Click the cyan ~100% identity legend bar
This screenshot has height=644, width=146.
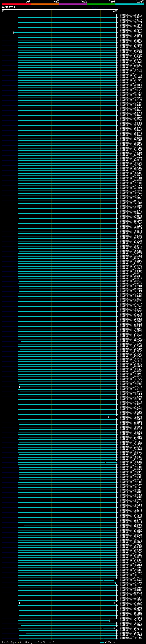tap(130, 4)
